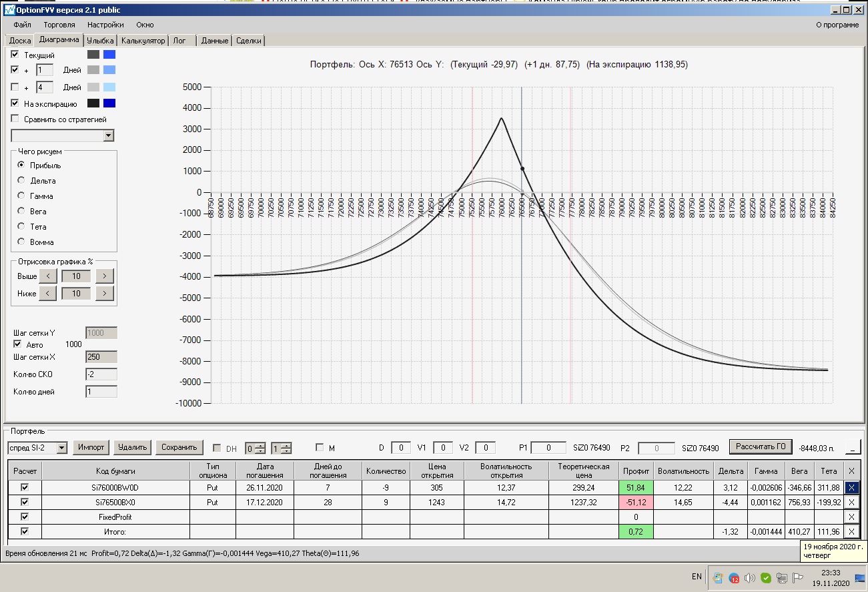
Task: Click the Рассчитать ГО button
Action: [759, 447]
